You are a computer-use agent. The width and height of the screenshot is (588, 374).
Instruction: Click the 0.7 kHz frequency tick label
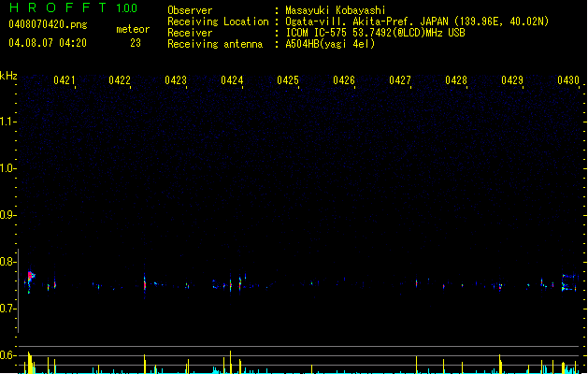[x=7, y=309]
